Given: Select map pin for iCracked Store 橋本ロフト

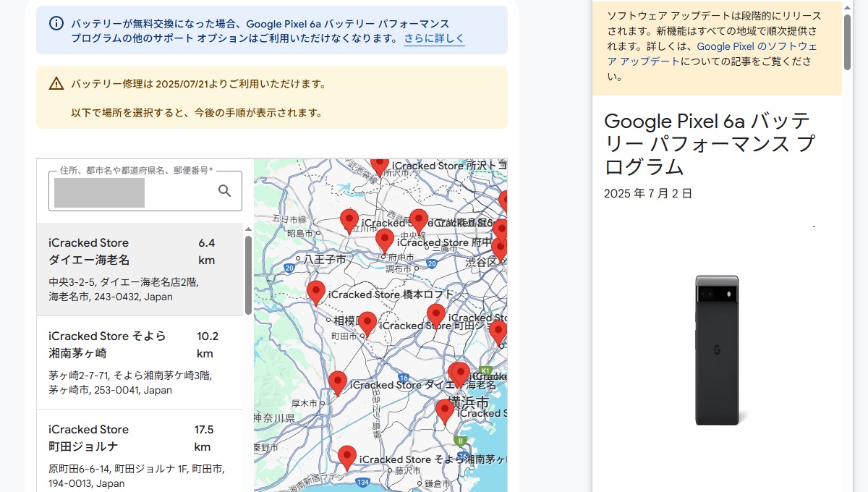Looking at the screenshot, I should [x=316, y=293].
